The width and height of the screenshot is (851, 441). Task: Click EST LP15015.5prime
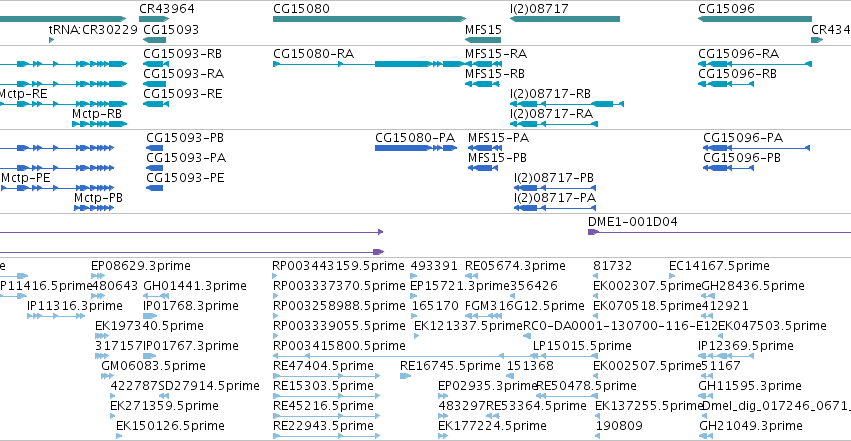tap(582, 346)
